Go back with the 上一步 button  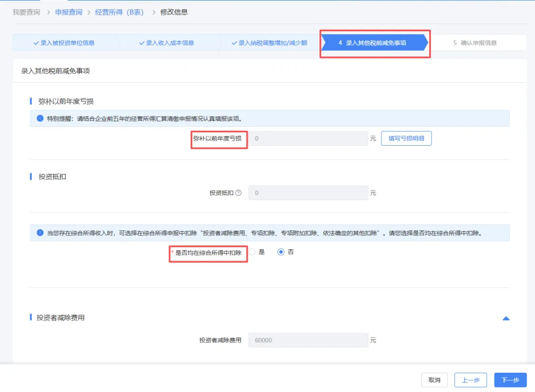point(471,380)
